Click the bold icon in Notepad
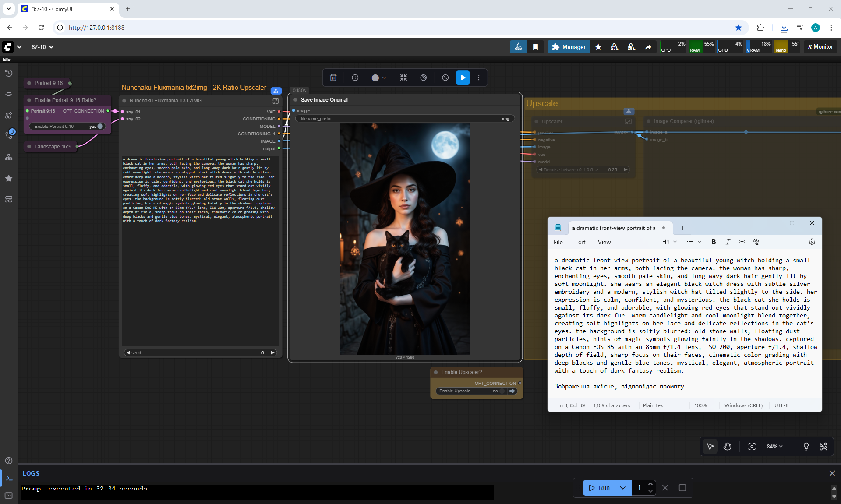Viewport: 841px width, 504px height. pyautogui.click(x=714, y=242)
